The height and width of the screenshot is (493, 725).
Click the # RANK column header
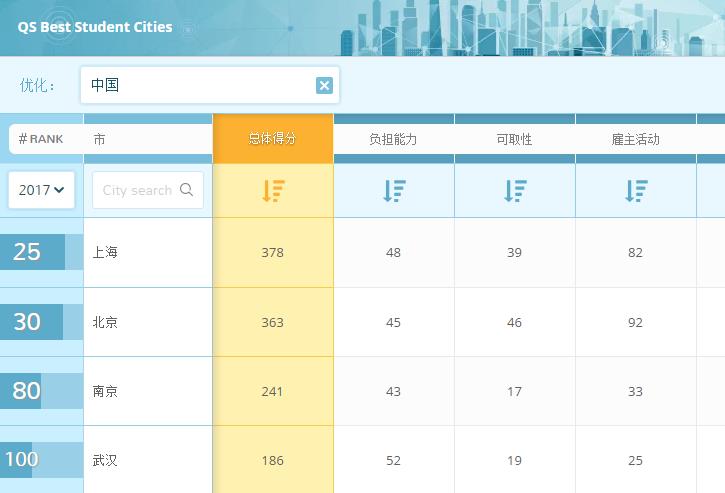tap(41, 139)
